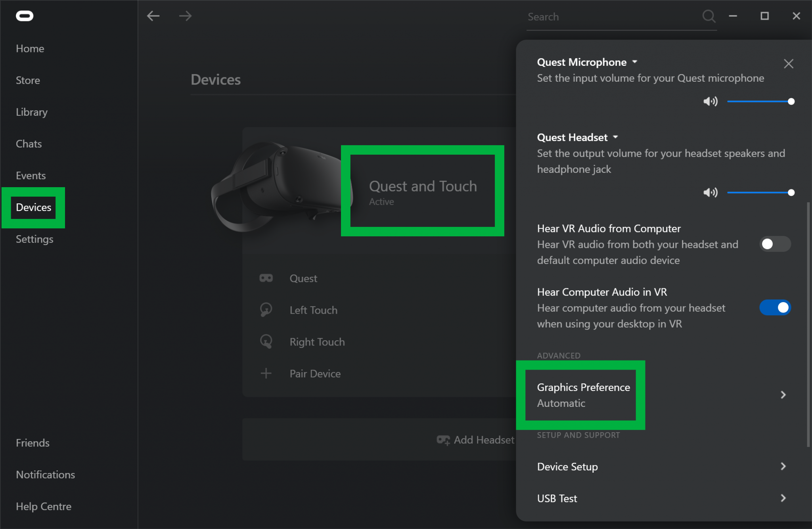The image size is (812, 529).
Task: Click the Add Headset button
Action: 476,439
